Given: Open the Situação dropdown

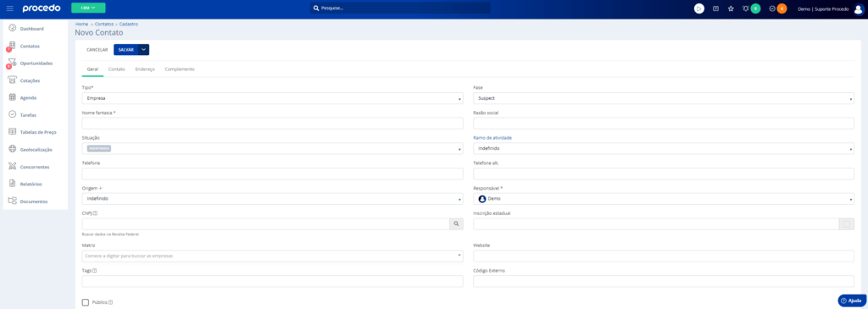Looking at the screenshot, I should (x=272, y=149).
